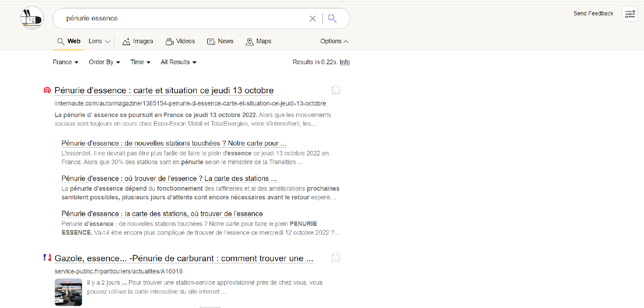Collapse the Options panel

tap(334, 41)
